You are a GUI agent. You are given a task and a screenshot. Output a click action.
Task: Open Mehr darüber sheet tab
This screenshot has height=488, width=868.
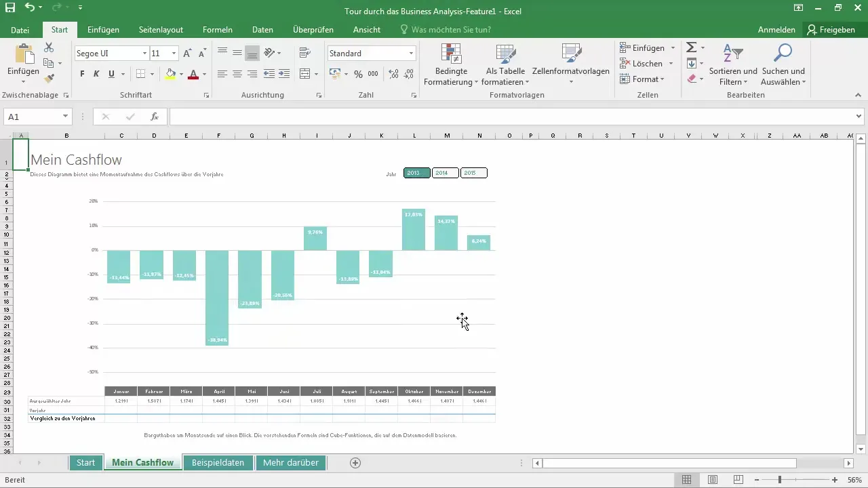[291, 463]
